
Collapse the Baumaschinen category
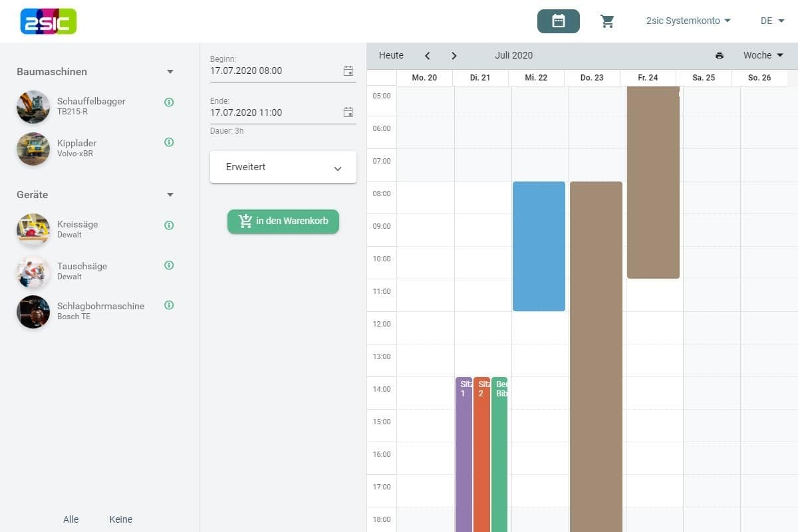tap(170, 72)
